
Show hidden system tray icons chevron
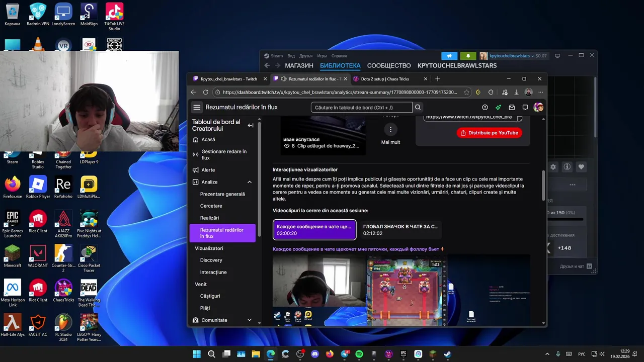547,354
